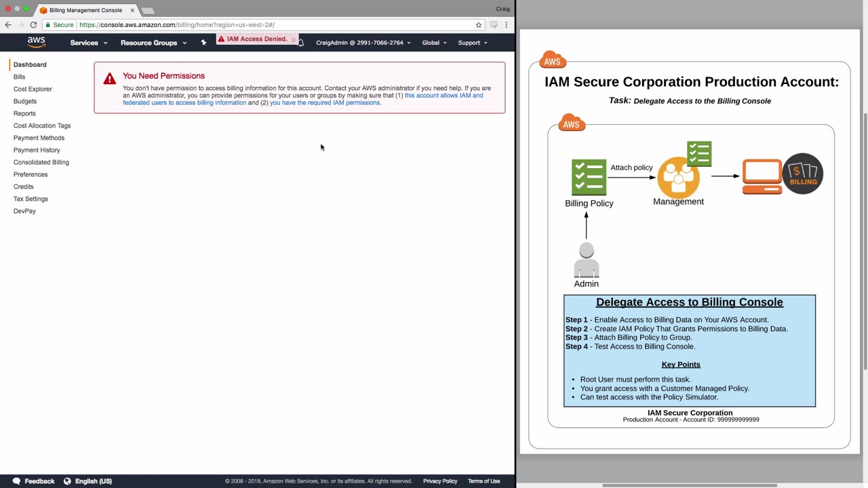The width and height of the screenshot is (868, 488).
Task: Click the AWS cloud badge on the diagram's inner box
Action: 572,123
